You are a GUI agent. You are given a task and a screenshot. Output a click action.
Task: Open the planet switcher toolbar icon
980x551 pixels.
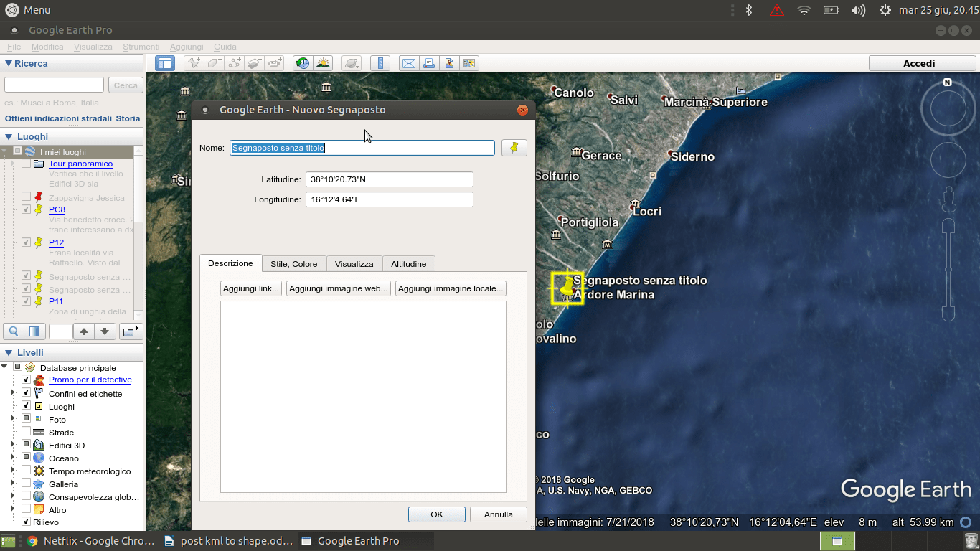click(x=351, y=63)
